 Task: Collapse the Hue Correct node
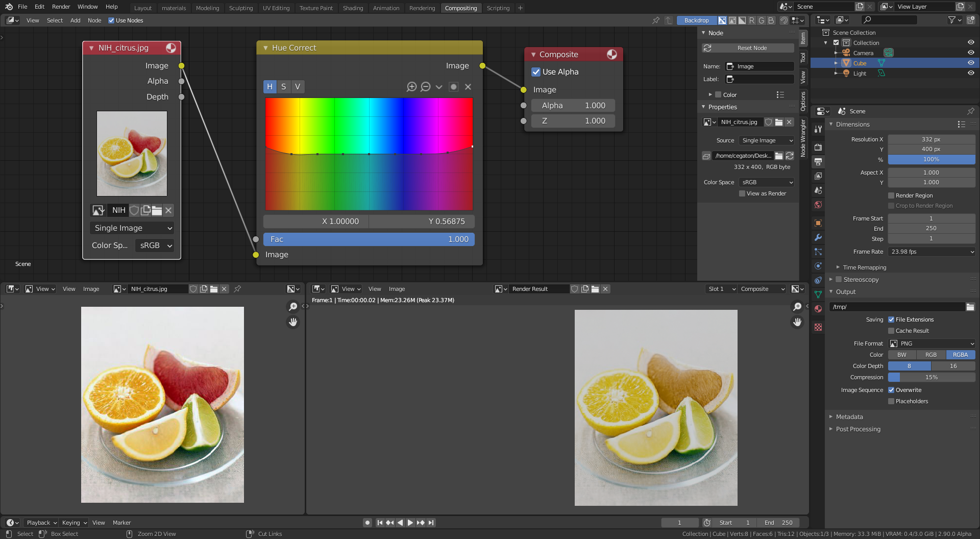(266, 48)
